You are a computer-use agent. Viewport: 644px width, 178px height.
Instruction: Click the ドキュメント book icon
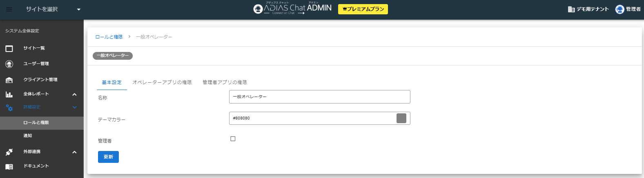(9, 167)
